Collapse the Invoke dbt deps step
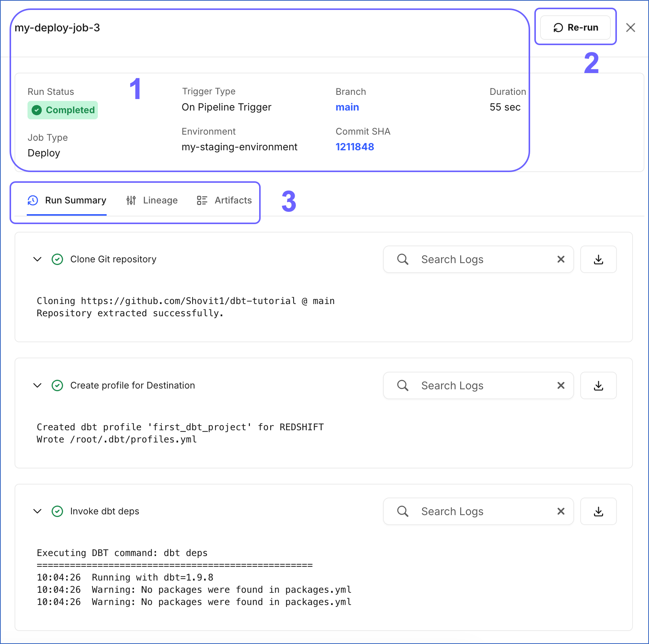 37,511
